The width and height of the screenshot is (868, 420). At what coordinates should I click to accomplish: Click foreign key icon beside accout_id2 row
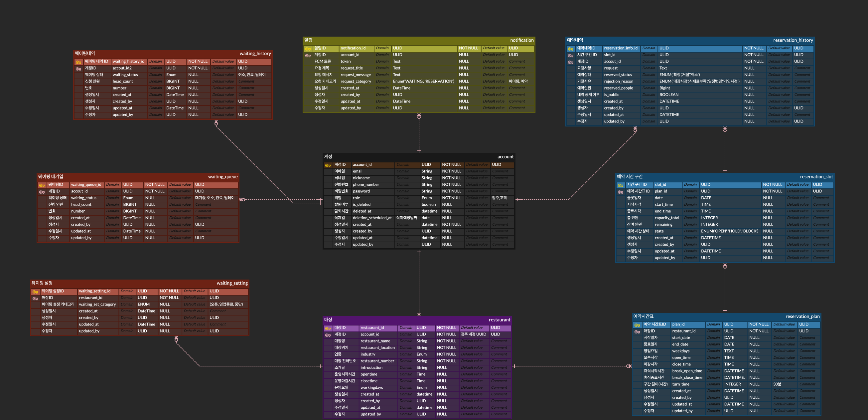[x=78, y=69]
